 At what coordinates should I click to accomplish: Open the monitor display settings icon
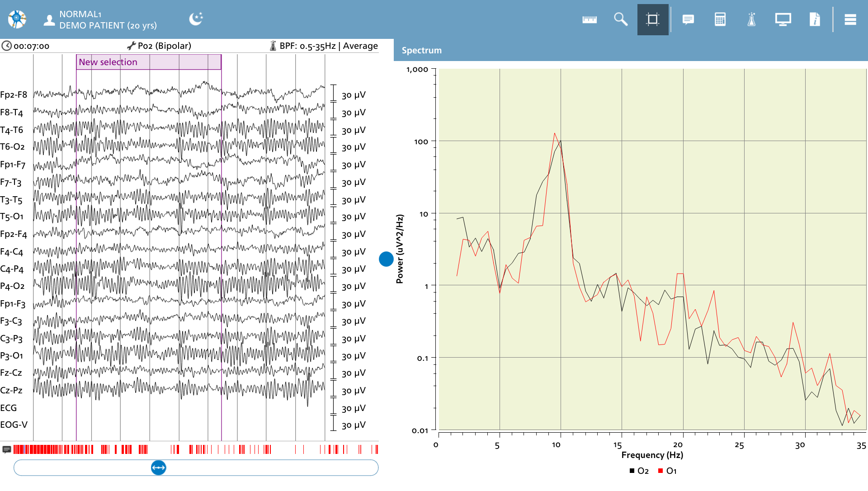pos(783,19)
